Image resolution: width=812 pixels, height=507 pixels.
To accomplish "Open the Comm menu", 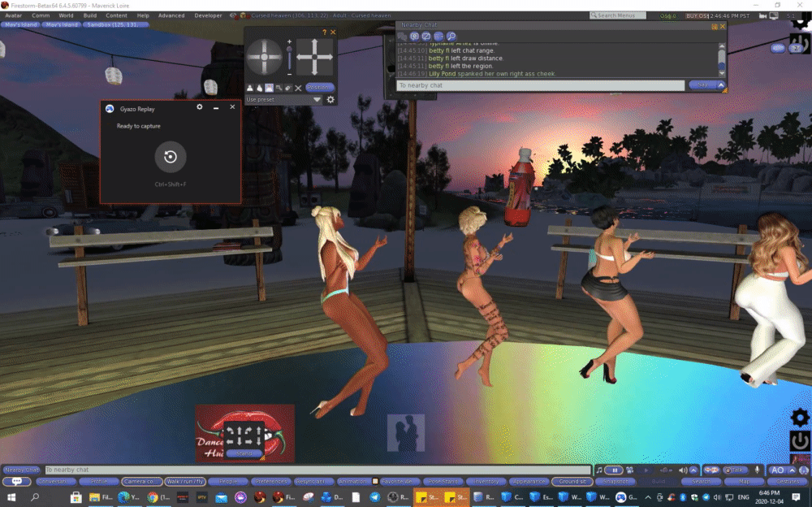I will click(x=41, y=15).
